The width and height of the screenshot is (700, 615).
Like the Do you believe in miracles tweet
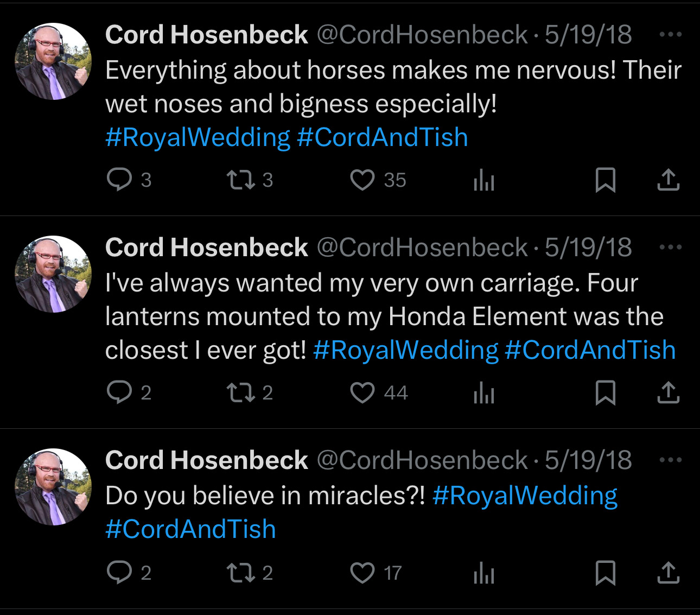362,573
